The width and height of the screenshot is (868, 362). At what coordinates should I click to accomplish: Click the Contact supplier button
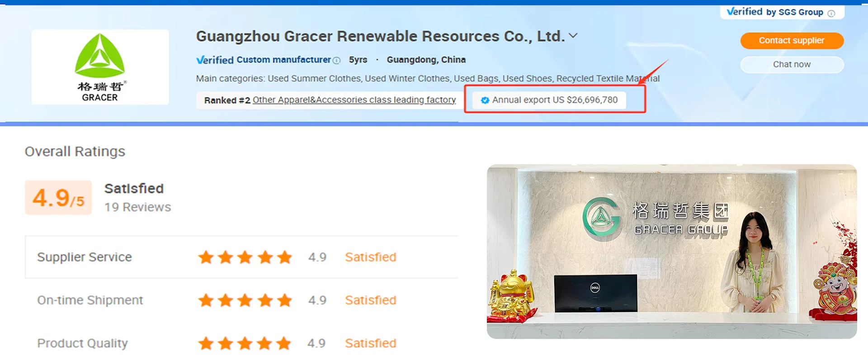click(792, 40)
